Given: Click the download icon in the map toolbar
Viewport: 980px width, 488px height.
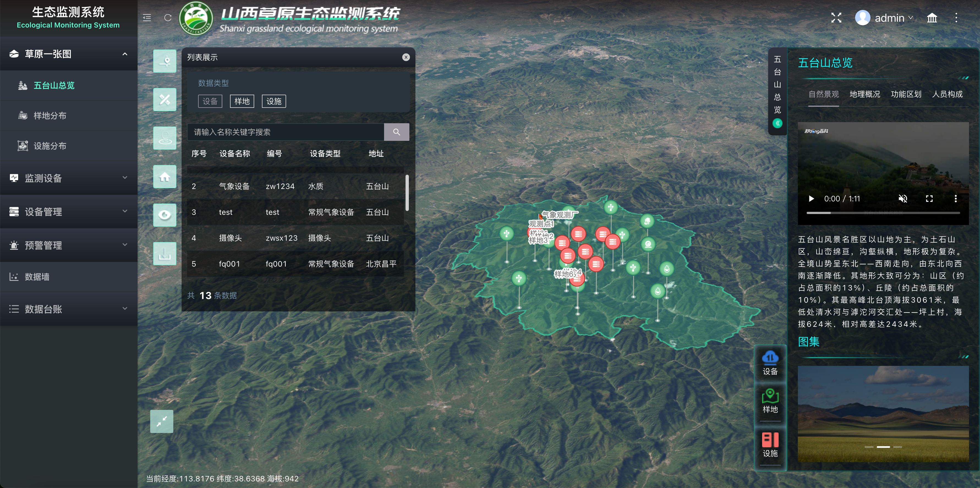Looking at the screenshot, I should (x=165, y=254).
